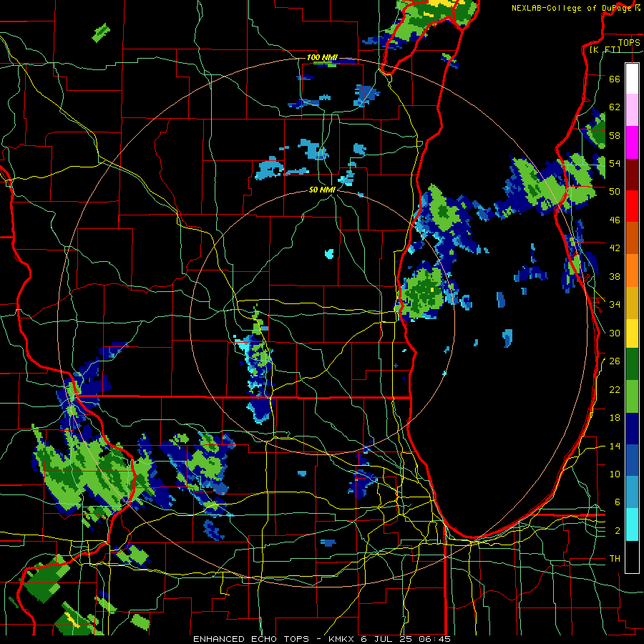The width and height of the screenshot is (644, 644).
Task: Click the 'K FT' units label
Action: 605,49
